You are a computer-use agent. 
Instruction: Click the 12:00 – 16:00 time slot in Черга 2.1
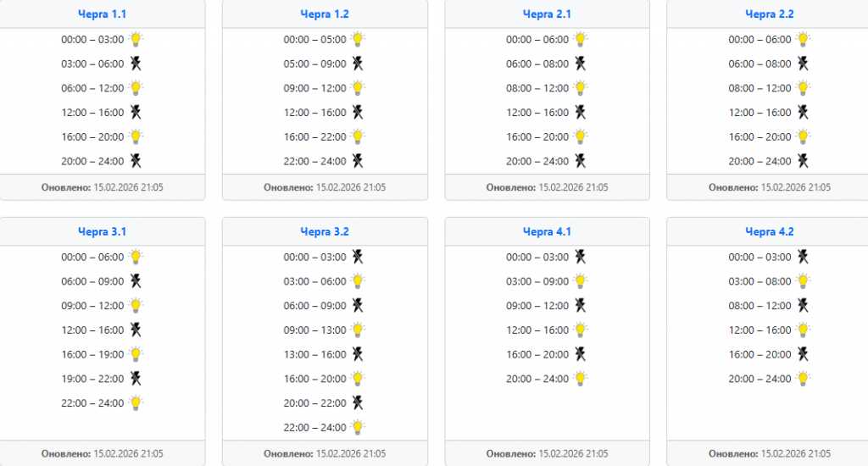pos(537,113)
